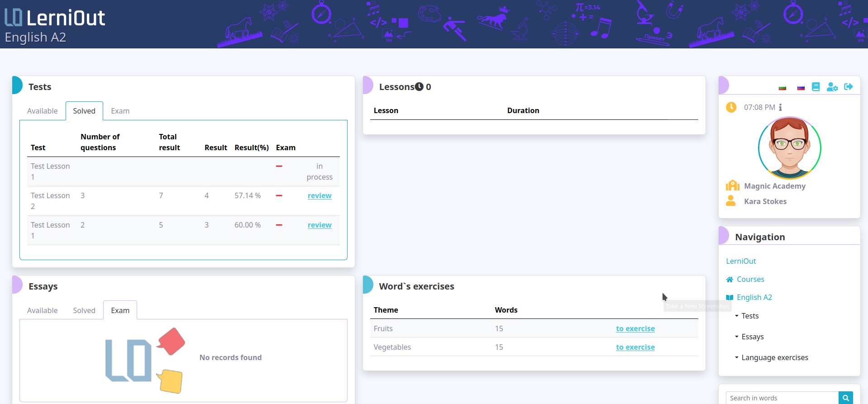Start the Fruits word exercise

tap(635, 328)
